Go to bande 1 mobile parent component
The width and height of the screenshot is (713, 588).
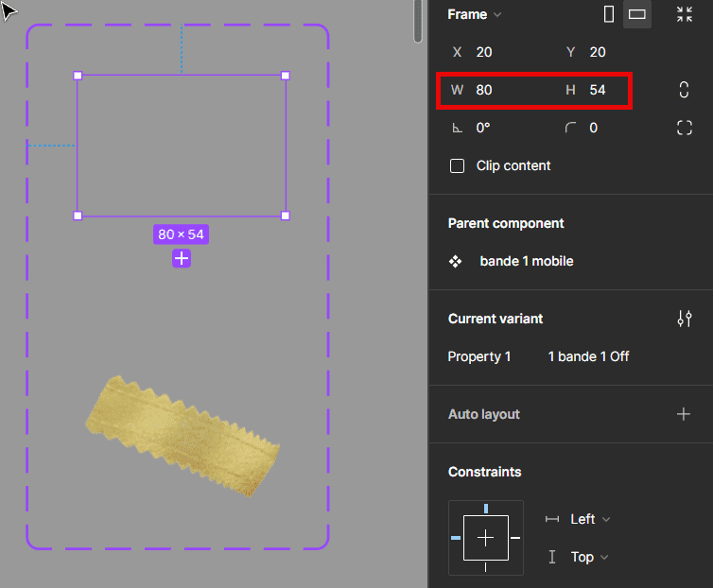526,261
